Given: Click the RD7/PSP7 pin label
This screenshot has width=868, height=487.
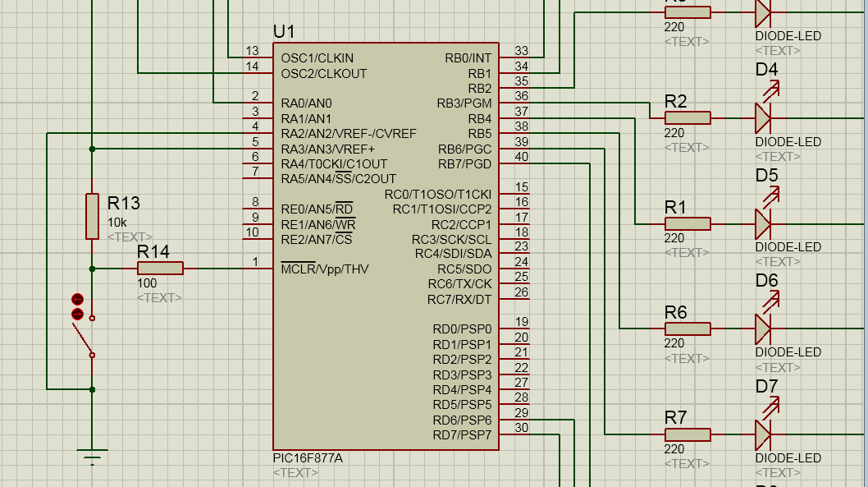Looking at the screenshot, I should pyautogui.click(x=462, y=435).
